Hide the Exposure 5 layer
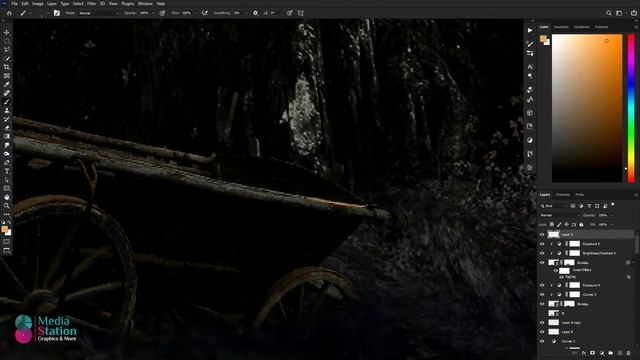Screen dimensions: 640x360 542,244
